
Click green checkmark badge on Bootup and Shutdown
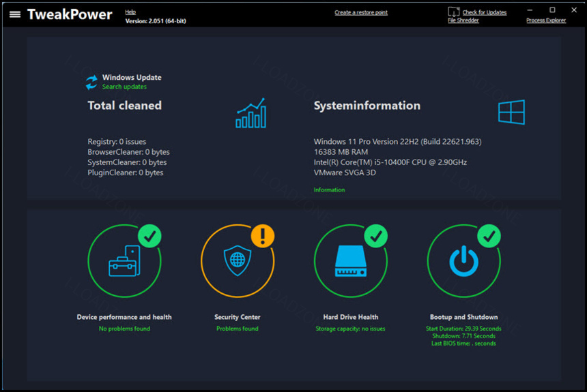(489, 236)
